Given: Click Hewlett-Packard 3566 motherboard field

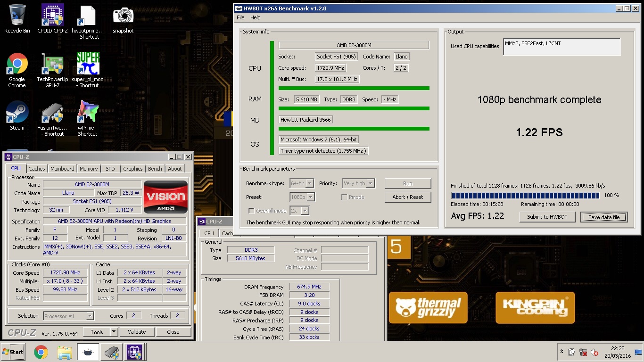Looking at the screenshot, I should 306,120.
